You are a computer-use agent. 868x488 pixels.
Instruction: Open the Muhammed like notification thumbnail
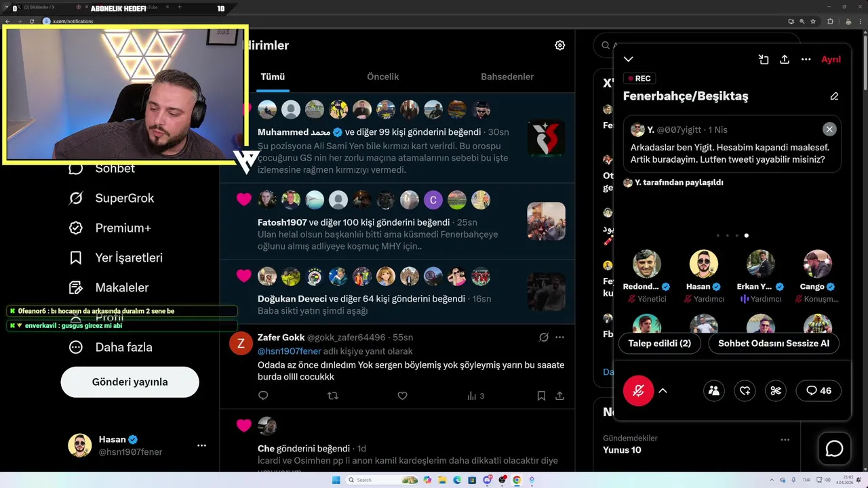coord(547,138)
